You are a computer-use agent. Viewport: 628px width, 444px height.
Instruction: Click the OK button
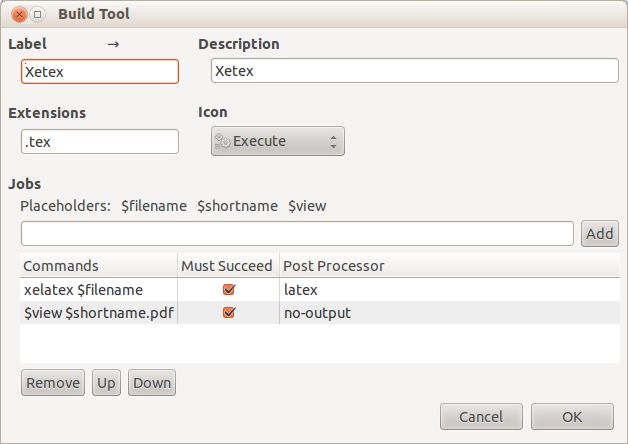(x=572, y=417)
